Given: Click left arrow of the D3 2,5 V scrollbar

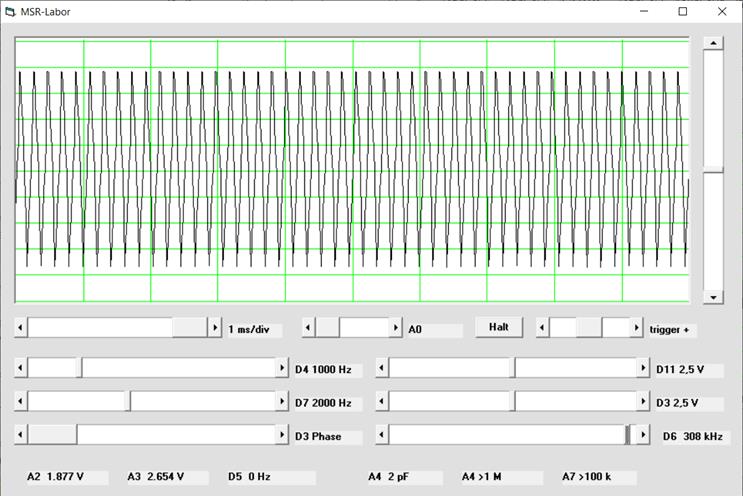Looking at the screenshot, I should [382, 402].
